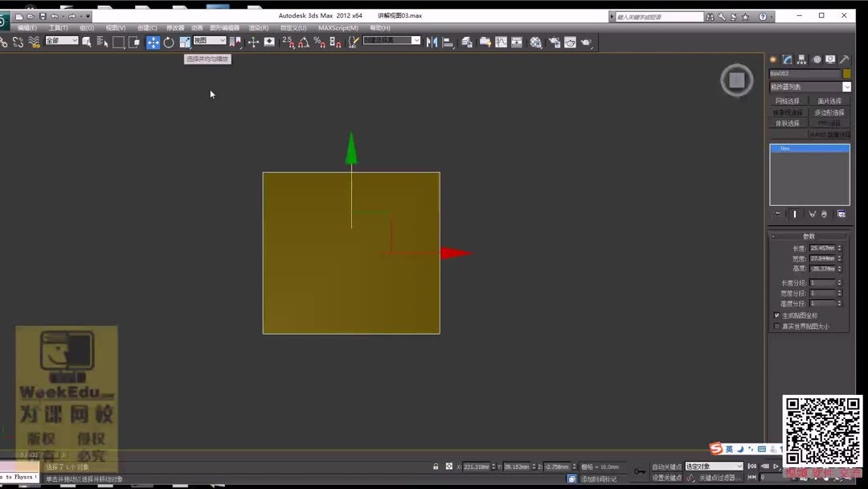Activate the Select and Rotate tool
Image resolution: width=868 pixels, height=489 pixels.
point(169,42)
